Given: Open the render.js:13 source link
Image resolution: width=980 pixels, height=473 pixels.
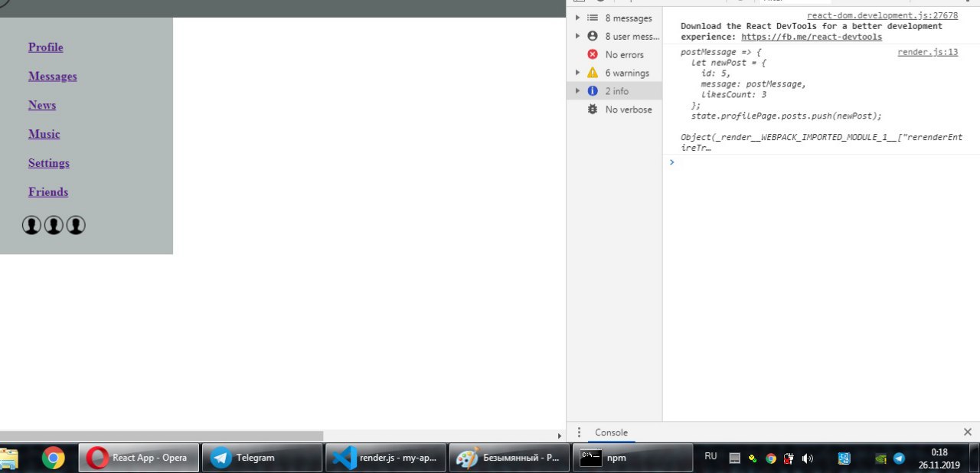Looking at the screenshot, I should click(x=927, y=52).
